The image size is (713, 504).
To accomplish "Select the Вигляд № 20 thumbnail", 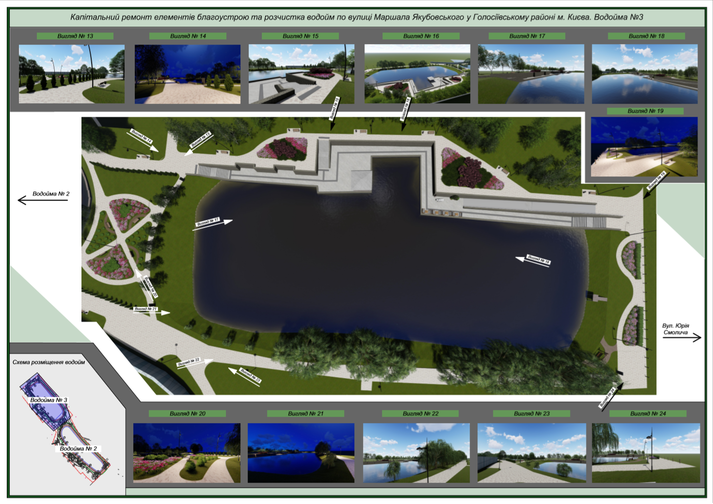I will coord(187,451).
